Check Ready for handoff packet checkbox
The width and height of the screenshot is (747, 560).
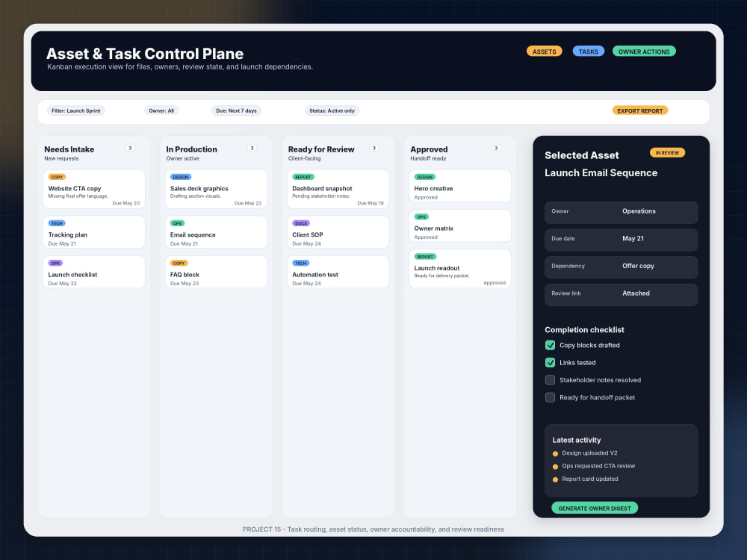click(550, 397)
